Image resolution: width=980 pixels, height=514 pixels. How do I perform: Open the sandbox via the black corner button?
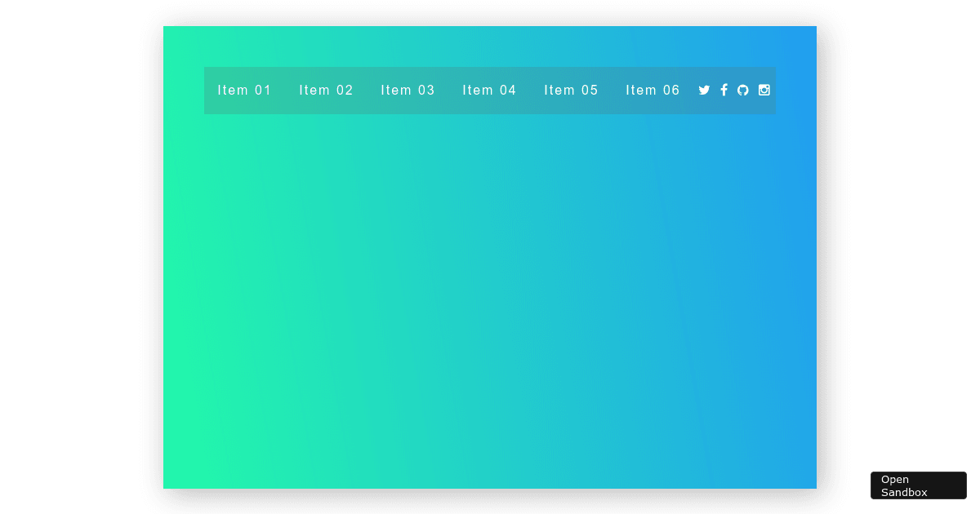point(918,485)
